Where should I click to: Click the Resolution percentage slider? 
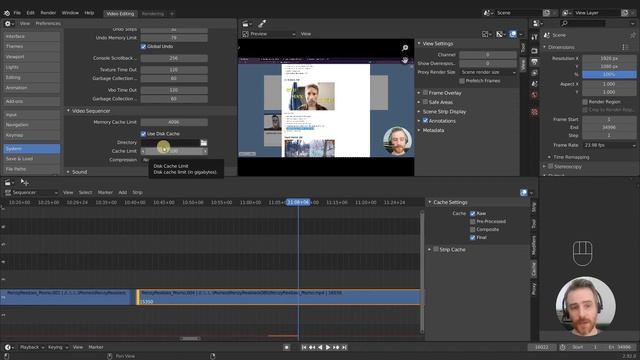(609, 75)
